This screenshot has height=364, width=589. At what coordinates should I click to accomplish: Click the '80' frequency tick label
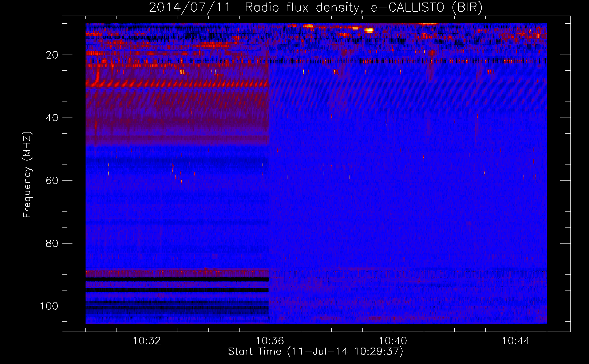click(x=52, y=243)
